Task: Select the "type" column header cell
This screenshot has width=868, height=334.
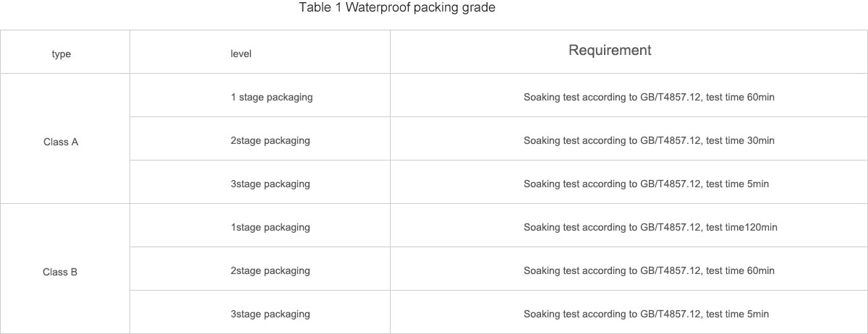Action: point(61,54)
